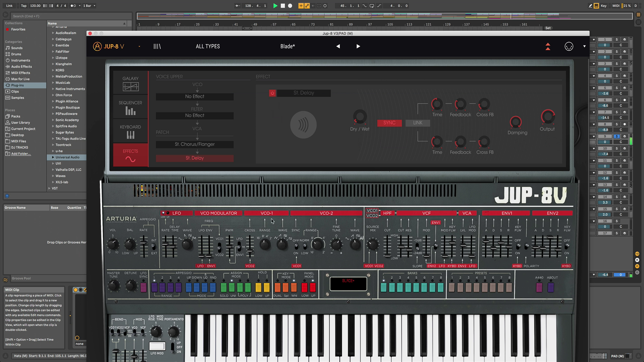Solo track 9 in the mixer
The width and height of the screenshot is (644, 362).
tap(616, 136)
